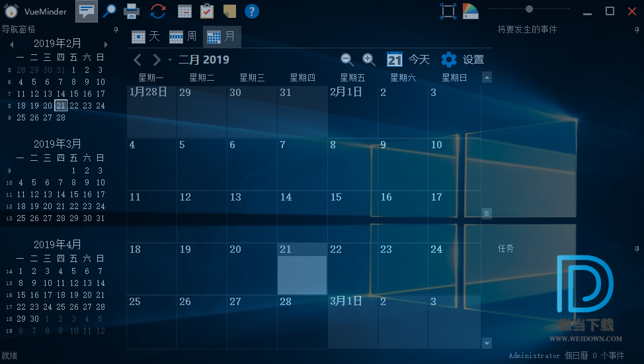Click the VueMinder application logo icon

[x=11, y=11]
